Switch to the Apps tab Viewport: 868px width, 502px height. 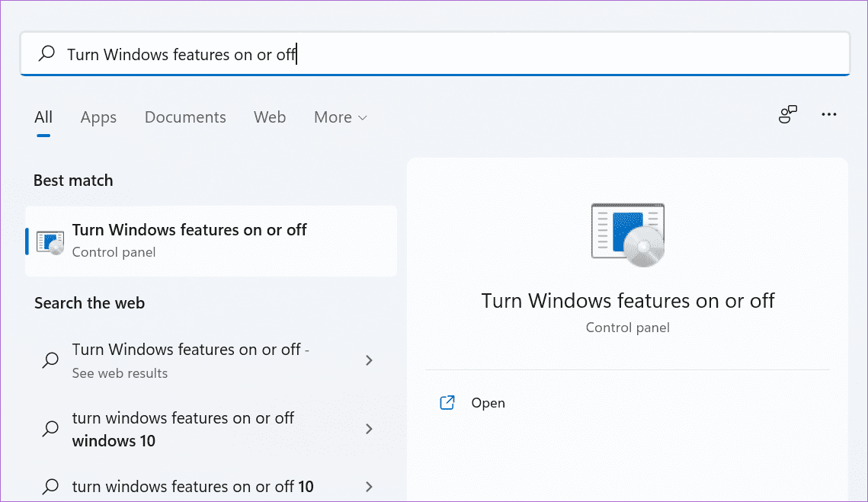pos(98,117)
